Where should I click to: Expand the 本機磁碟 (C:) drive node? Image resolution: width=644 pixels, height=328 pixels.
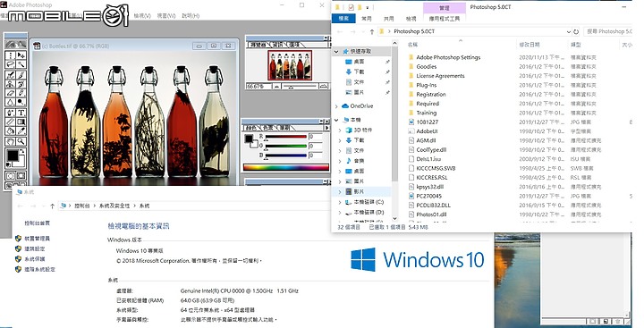point(340,202)
